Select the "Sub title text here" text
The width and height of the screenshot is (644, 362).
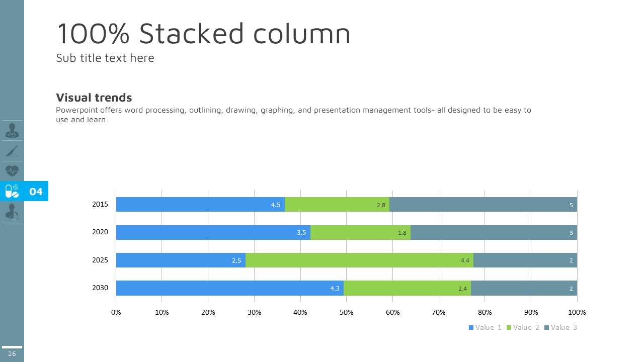click(x=105, y=58)
